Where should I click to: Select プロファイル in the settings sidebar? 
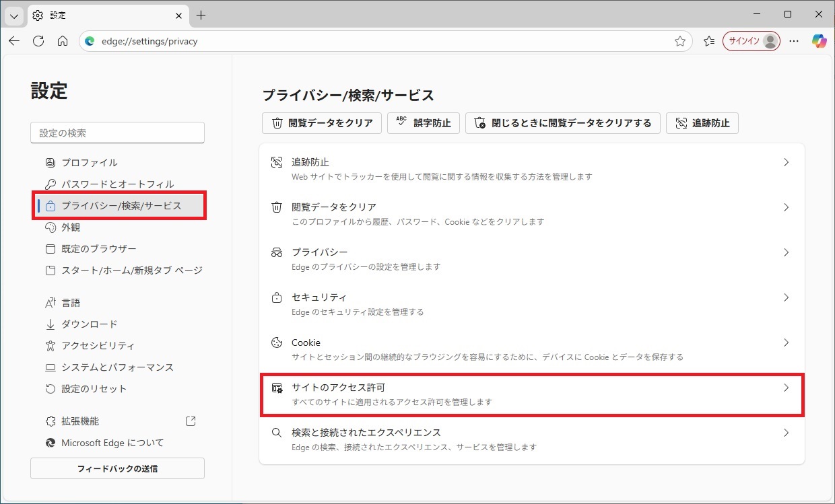tap(89, 162)
